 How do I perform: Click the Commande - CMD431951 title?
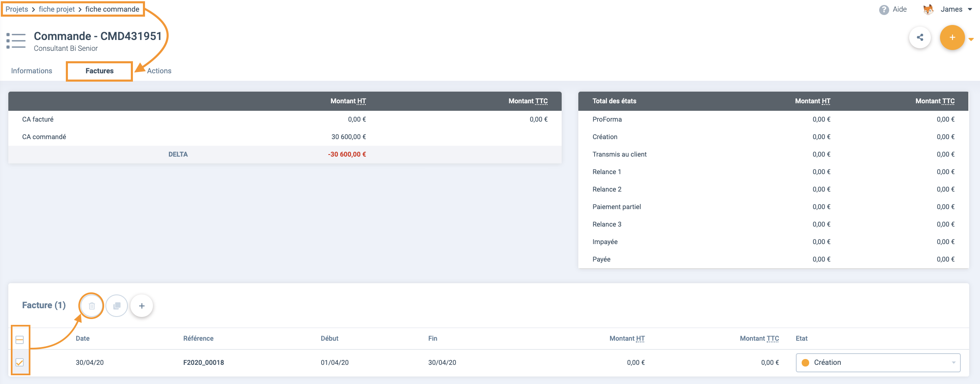coord(97,36)
